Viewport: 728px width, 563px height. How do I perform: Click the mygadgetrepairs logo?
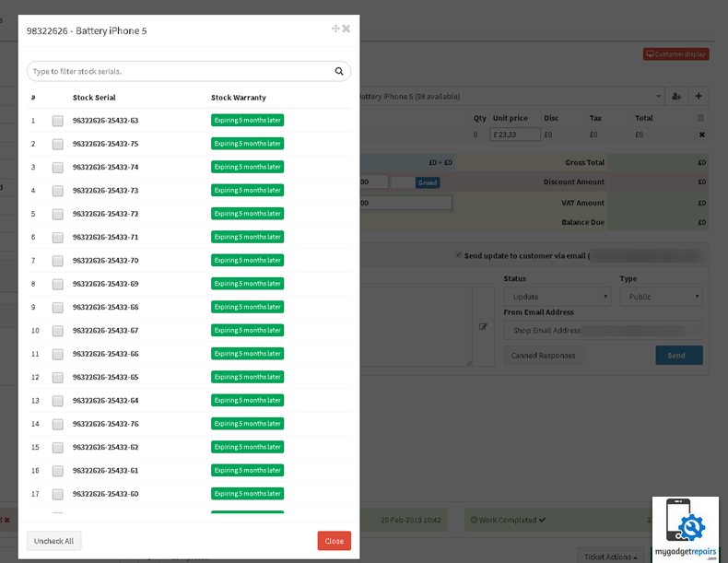(686, 530)
